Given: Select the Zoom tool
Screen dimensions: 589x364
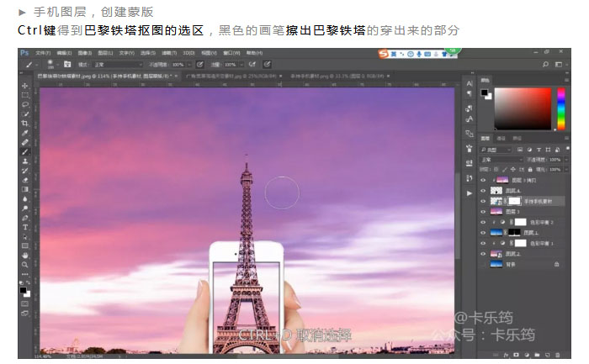Looking at the screenshot, I should 25,265.
